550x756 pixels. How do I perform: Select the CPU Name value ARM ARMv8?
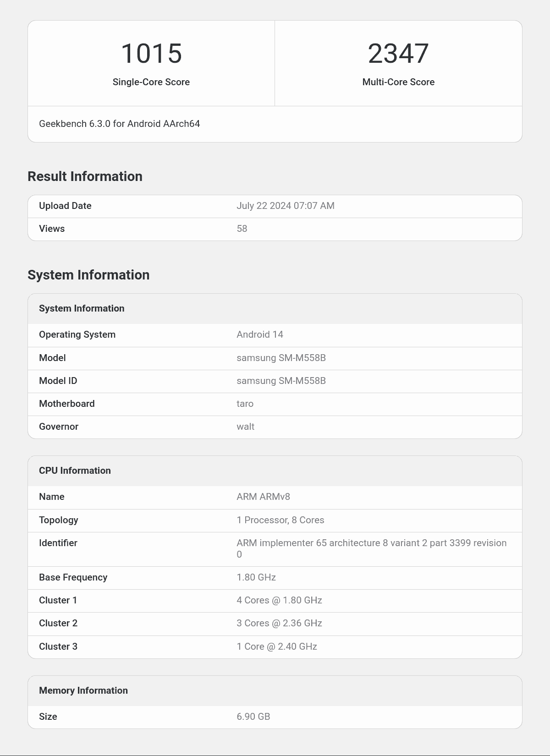(263, 497)
